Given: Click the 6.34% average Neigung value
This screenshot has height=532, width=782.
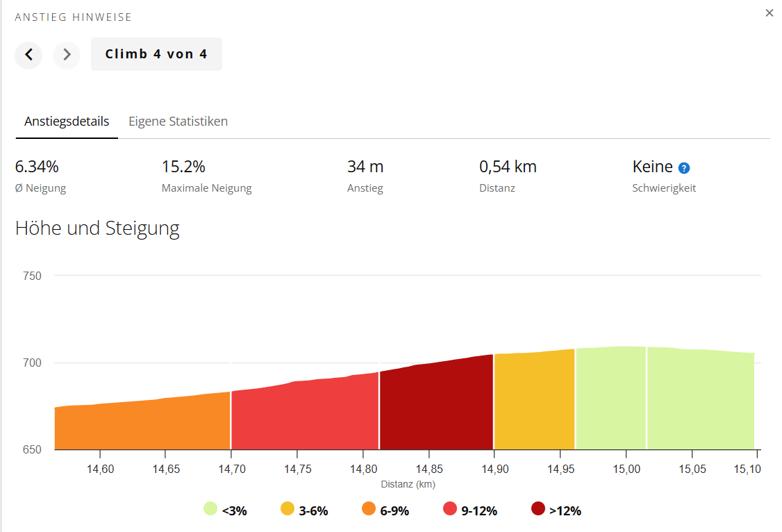Looking at the screenshot, I should pyautogui.click(x=37, y=167).
